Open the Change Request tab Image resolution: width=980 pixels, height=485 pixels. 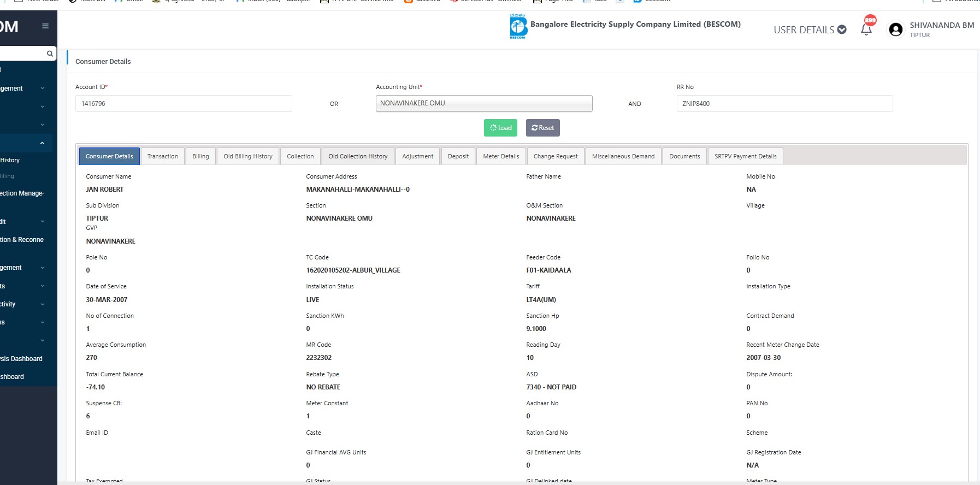tap(556, 156)
